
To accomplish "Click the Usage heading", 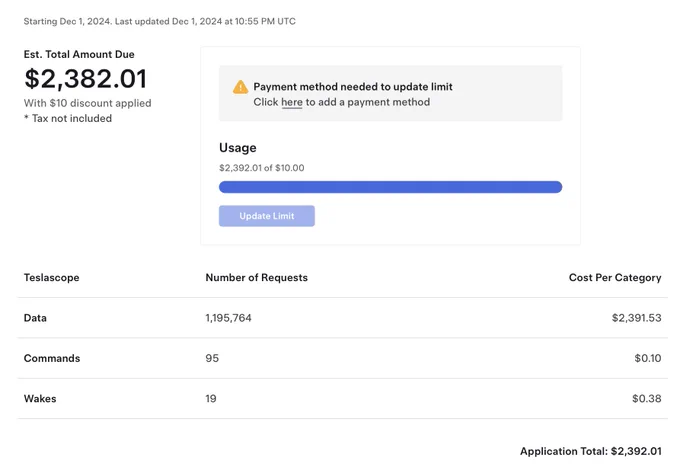I will coord(238,148).
